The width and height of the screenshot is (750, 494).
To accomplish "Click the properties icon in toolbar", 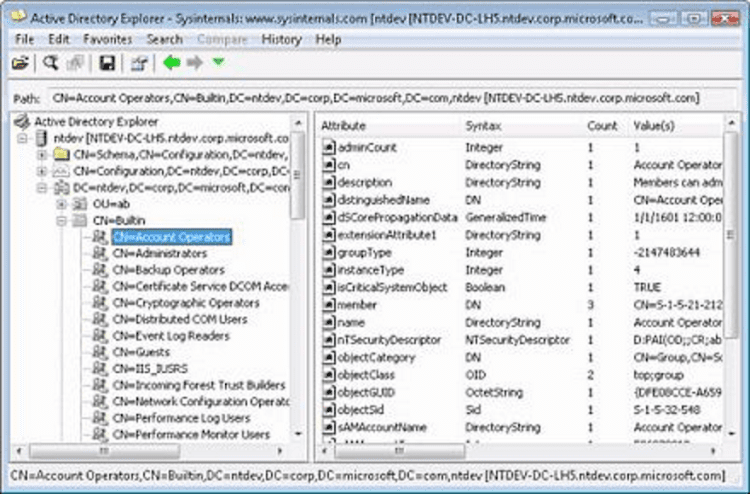I will pos(139,63).
